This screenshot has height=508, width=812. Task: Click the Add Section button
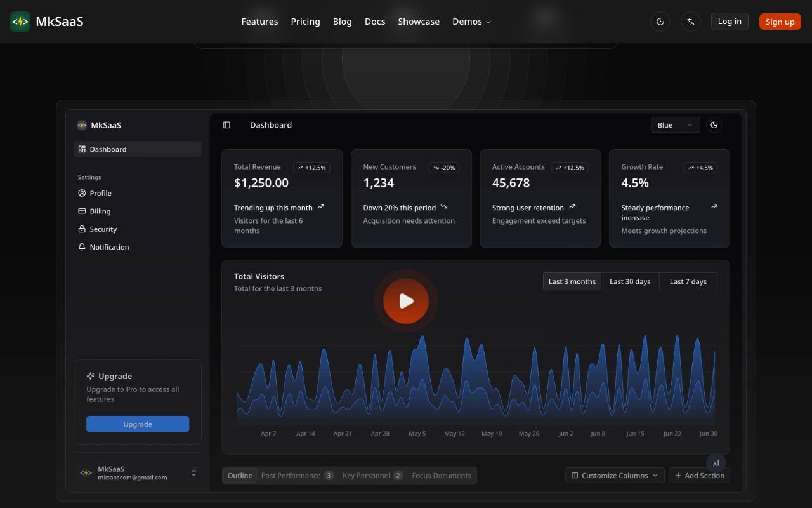pyautogui.click(x=699, y=476)
